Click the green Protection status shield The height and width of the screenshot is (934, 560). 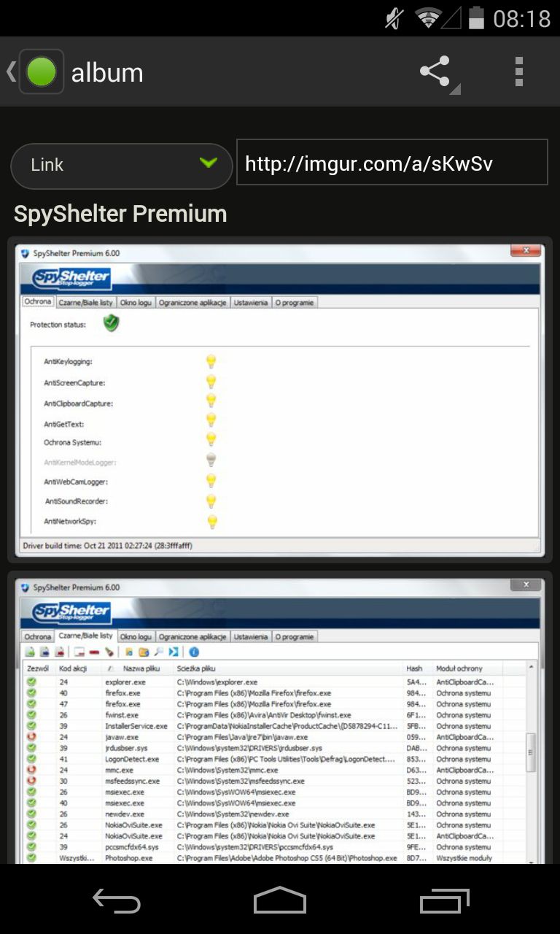pos(111,323)
